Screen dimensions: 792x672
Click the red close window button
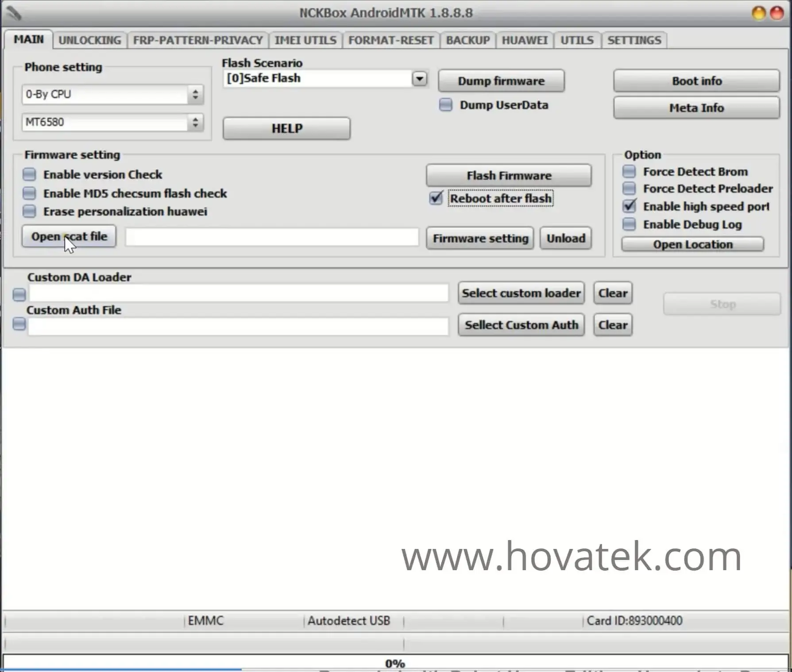(777, 13)
